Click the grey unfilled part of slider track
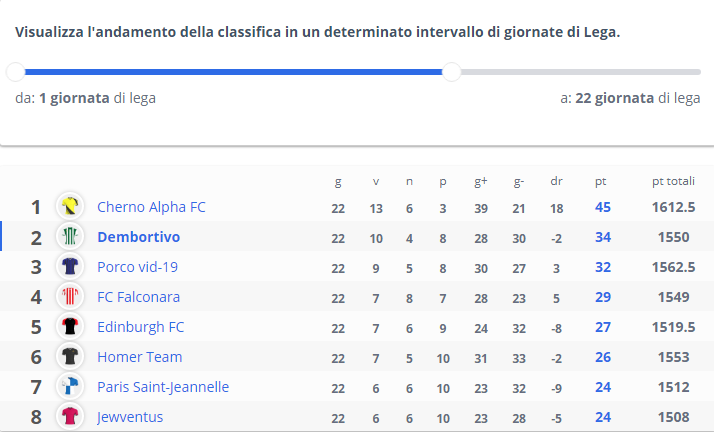 [x=581, y=72]
